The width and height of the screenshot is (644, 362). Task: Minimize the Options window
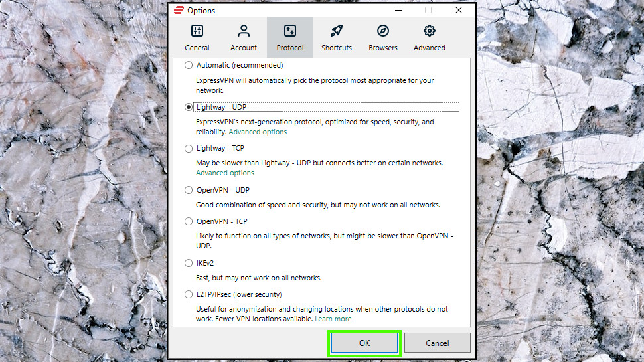pos(398,10)
